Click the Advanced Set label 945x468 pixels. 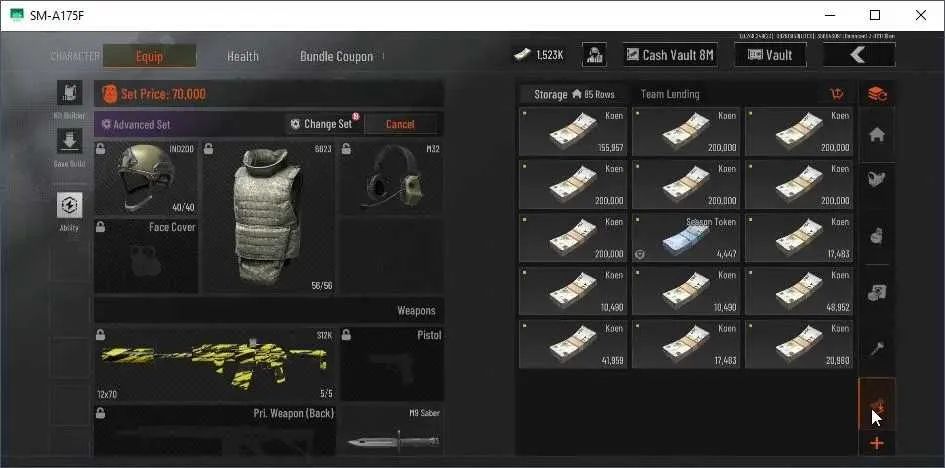(142, 125)
